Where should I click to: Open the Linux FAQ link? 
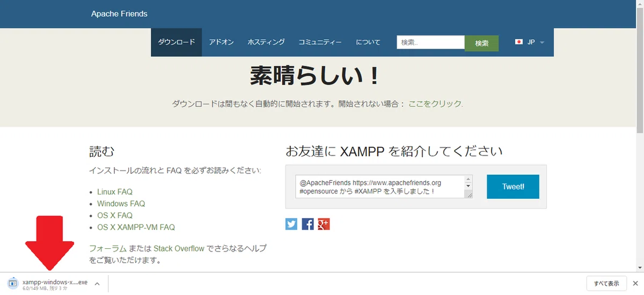(115, 192)
